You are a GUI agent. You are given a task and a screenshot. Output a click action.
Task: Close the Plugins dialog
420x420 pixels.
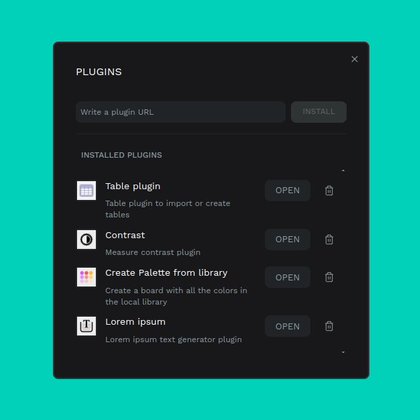pyautogui.click(x=354, y=59)
